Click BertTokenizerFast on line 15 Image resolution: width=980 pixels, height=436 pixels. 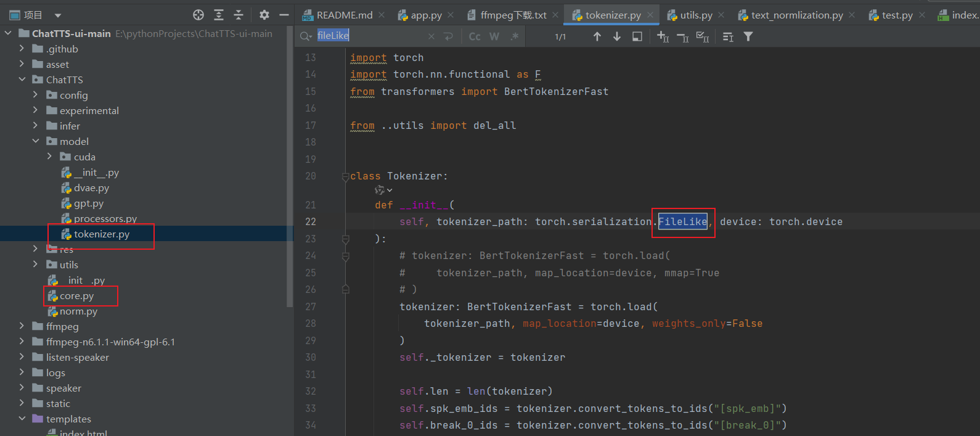pos(556,91)
